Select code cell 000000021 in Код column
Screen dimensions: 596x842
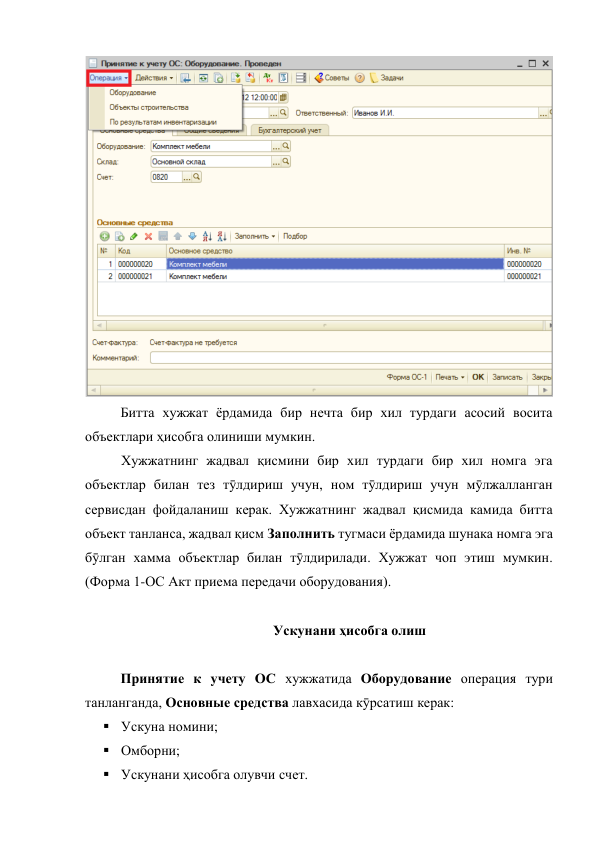(x=141, y=277)
